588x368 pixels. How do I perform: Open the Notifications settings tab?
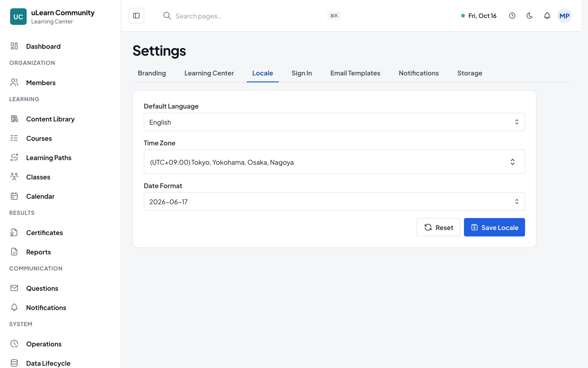(x=419, y=73)
